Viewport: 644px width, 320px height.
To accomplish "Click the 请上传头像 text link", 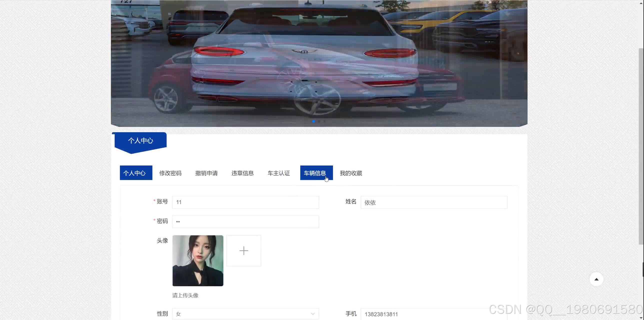I will [x=185, y=295].
